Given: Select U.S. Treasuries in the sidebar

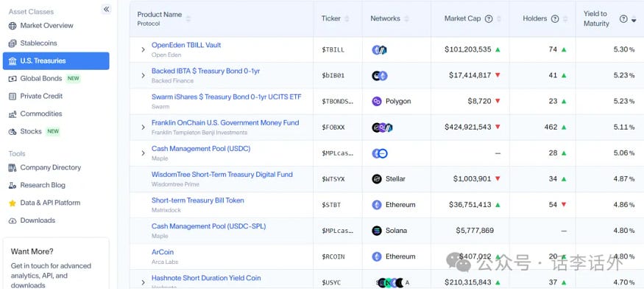Looking at the screenshot, I should [56, 61].
